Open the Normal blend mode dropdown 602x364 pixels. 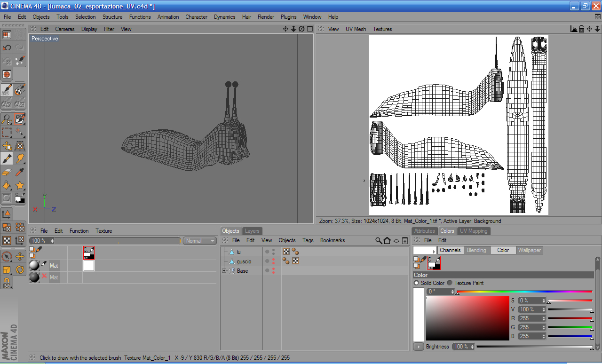pyautogui.click(x=199, y=241)
